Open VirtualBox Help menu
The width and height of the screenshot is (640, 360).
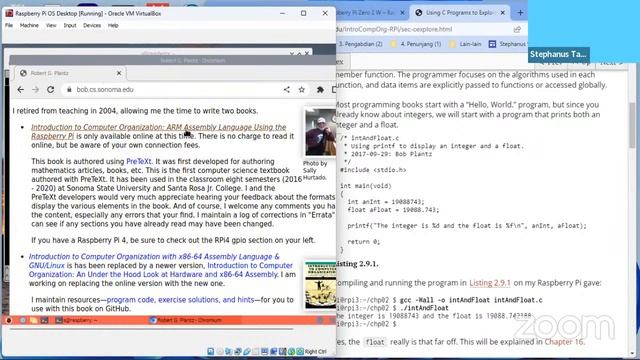click(113, 25)
